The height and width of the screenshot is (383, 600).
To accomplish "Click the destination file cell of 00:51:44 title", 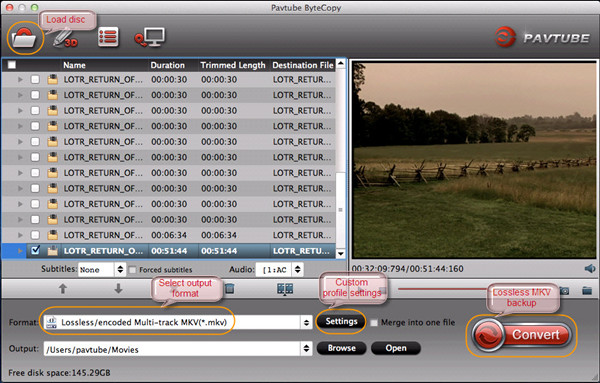I will tap(302, 251).
